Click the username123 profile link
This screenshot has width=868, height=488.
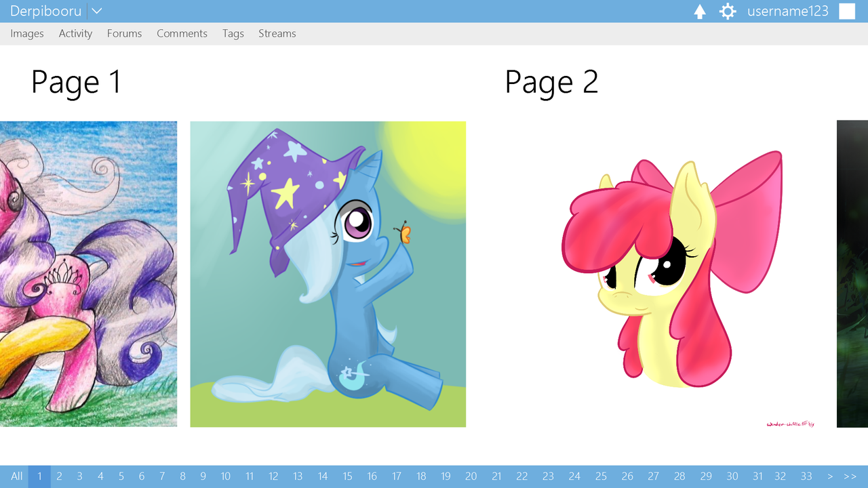pyautogui.click(x=787, y=11)
